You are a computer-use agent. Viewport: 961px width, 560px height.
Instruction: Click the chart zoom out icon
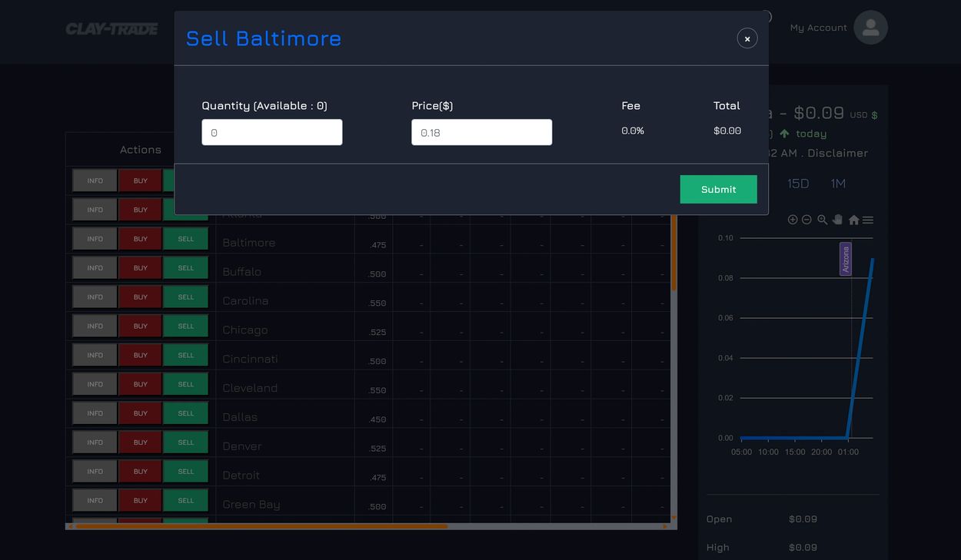click(806, 220)
